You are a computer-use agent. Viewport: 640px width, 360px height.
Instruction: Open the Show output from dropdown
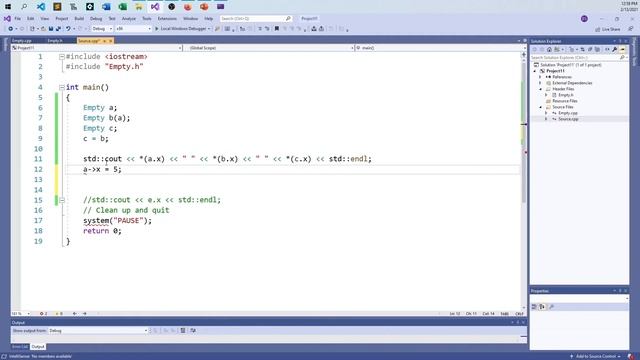click(98, 331)
